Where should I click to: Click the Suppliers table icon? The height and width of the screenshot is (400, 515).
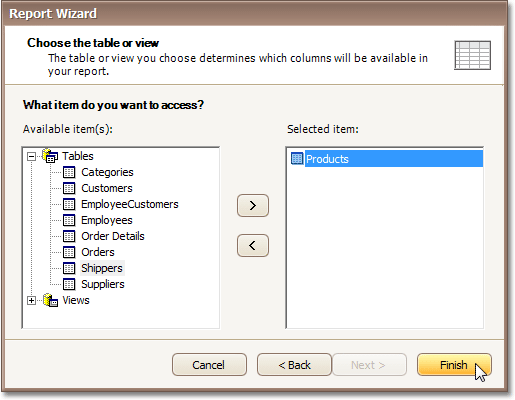pyautogui.click(x=69, y=284)
